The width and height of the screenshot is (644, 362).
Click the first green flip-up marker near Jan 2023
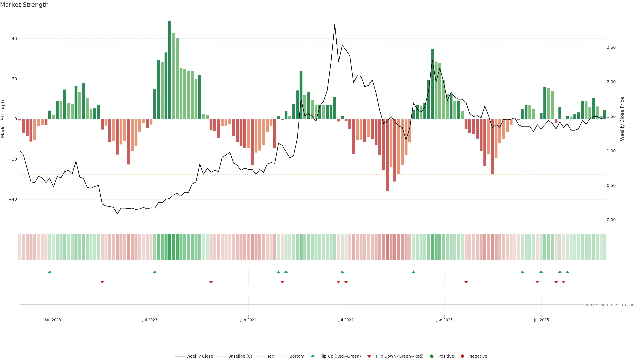(50, 272)
